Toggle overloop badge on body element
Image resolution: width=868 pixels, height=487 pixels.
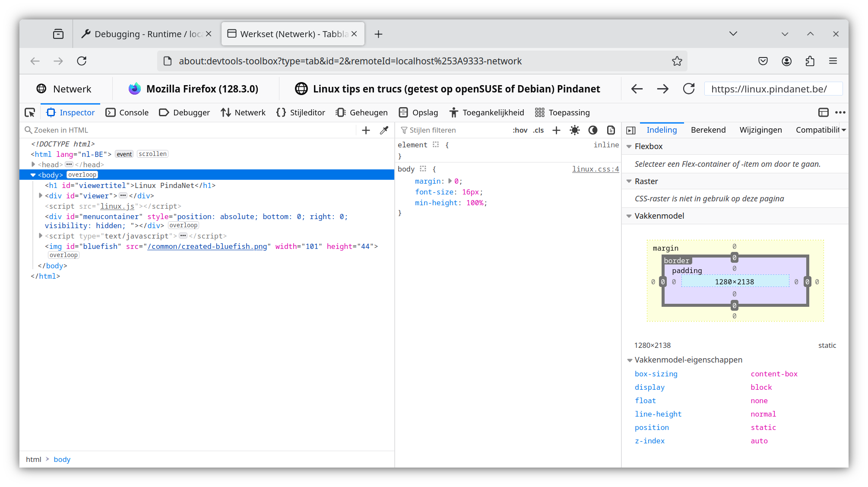click(x=82, y=175)
